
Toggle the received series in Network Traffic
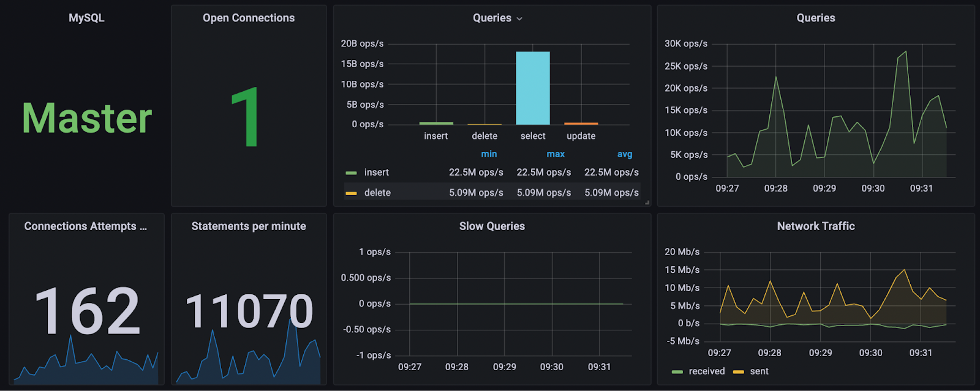706,371
